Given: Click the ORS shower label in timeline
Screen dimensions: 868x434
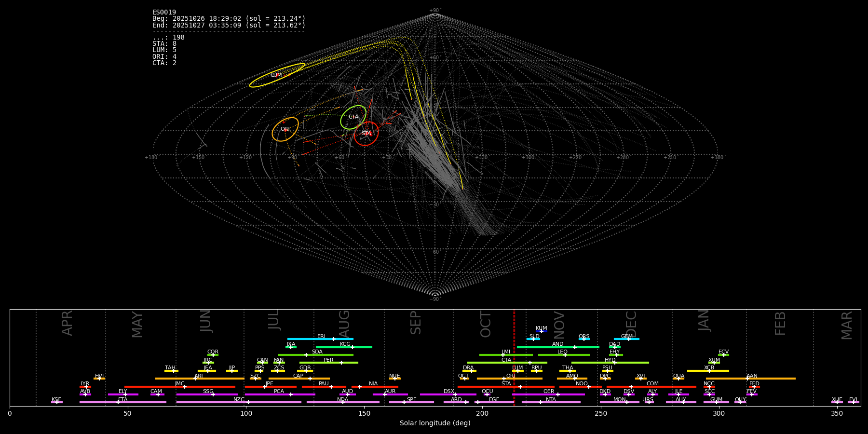Looking at the screenshot, I should (584, 337).
